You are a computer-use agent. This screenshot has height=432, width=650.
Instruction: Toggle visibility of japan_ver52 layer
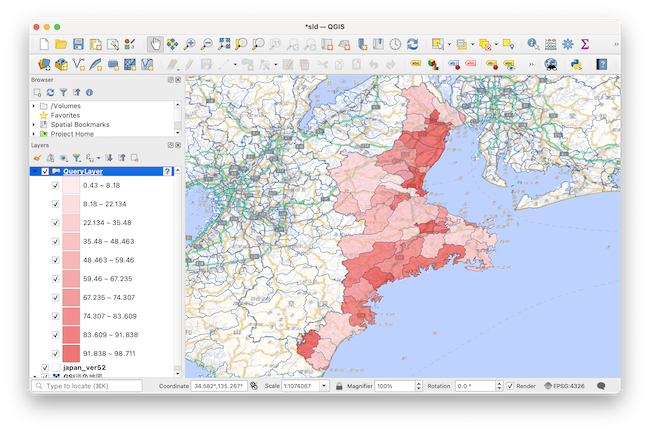click(45, 368)
